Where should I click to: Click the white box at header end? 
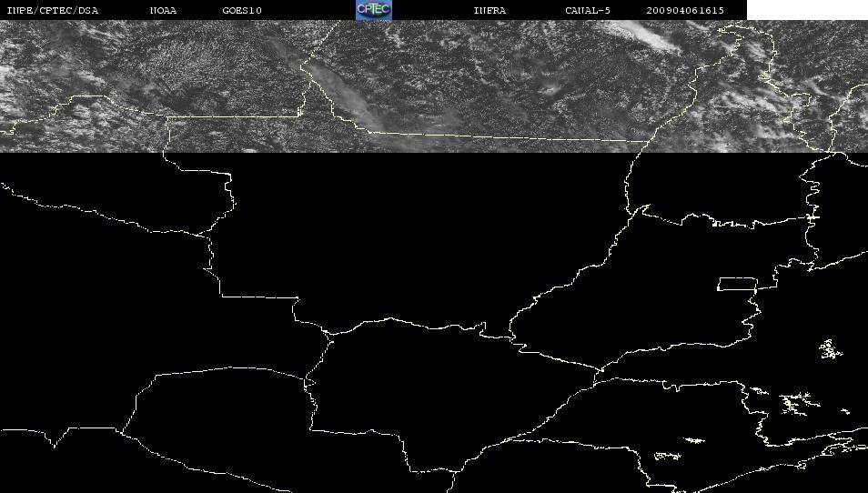point(807,10)
